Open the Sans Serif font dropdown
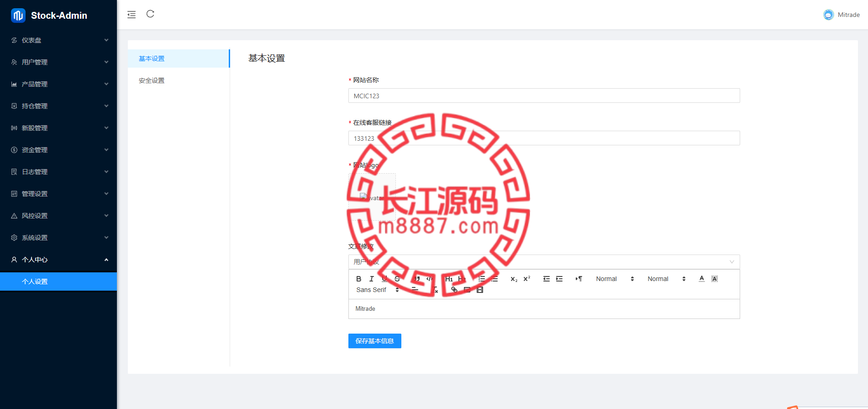This screenshot has width=868, height=409. pos(378,290)
